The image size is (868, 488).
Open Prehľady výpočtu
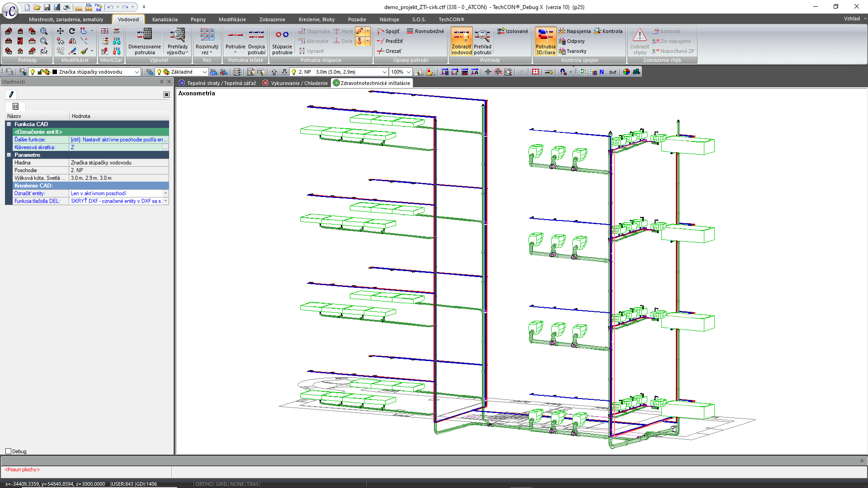pyautogui.click(x=177, y=42)
